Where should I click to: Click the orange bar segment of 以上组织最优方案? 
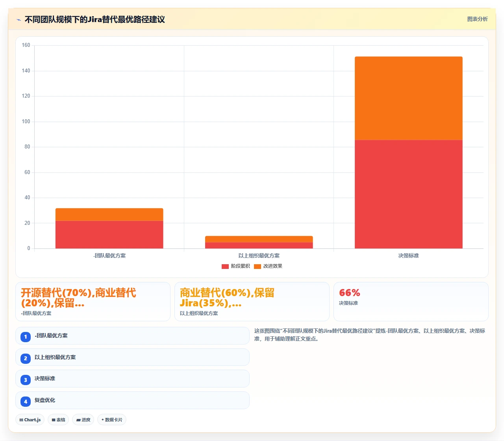259,239
